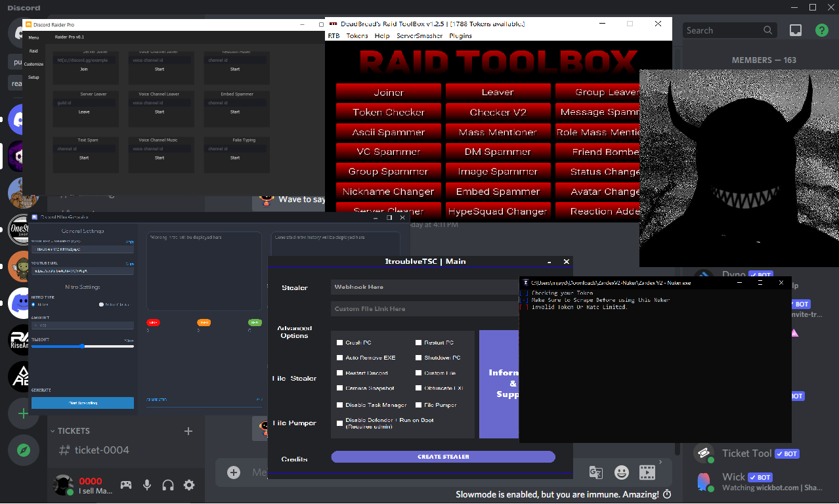Click the Zardex Nuker console window icon
Viewport: 839px width, 504px height.
click(x=525, y=283)
